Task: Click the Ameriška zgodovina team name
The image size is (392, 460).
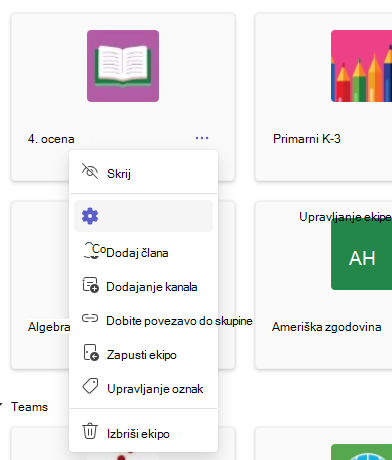Action: [327, 327]
